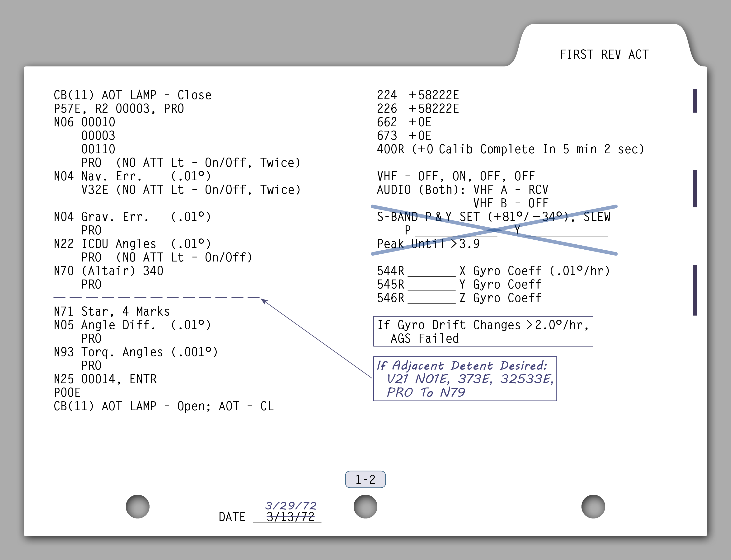Click the Gyro Drift AGS Failed warning box
Image resolution: width=731 pixels, height=560 pixels.
pyautogui.click(x=483, y=331)
